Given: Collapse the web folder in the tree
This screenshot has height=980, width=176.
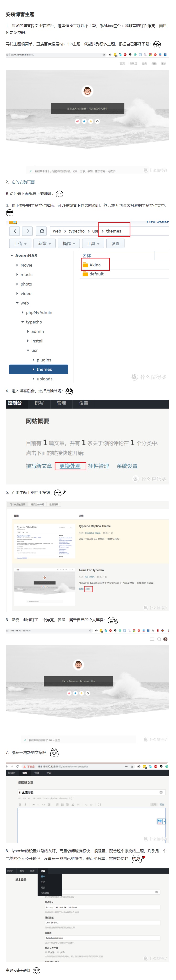Looking at the screenshot, I should 17,303.
